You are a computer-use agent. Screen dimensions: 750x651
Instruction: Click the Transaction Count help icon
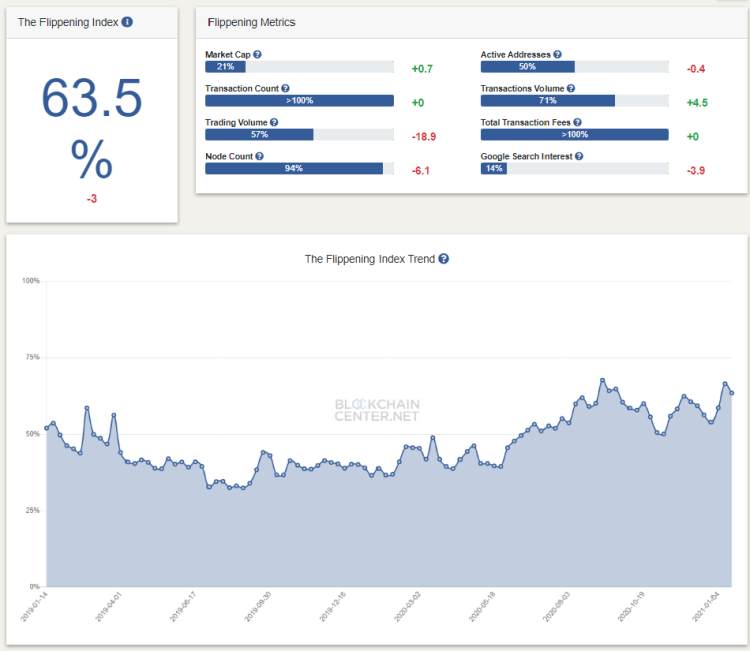285,88
